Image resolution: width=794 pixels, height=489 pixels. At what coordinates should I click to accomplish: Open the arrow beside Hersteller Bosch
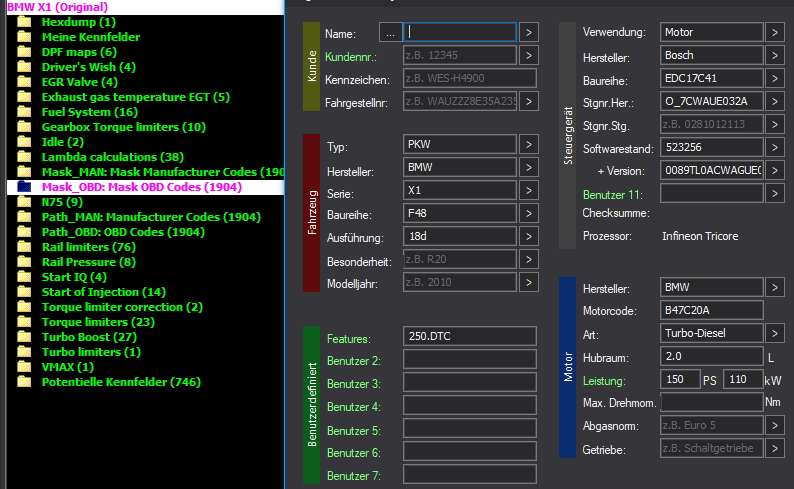pos(775,55)
